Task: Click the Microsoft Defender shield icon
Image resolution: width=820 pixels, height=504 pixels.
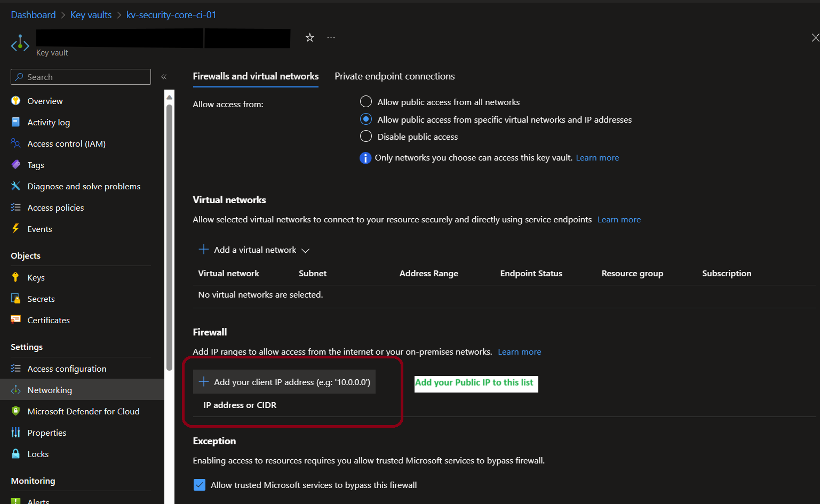Action: click(x=16, y=411)
